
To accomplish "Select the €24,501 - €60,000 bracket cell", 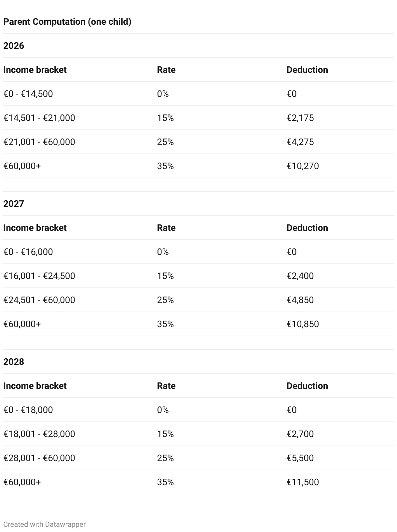I will 39,300.
